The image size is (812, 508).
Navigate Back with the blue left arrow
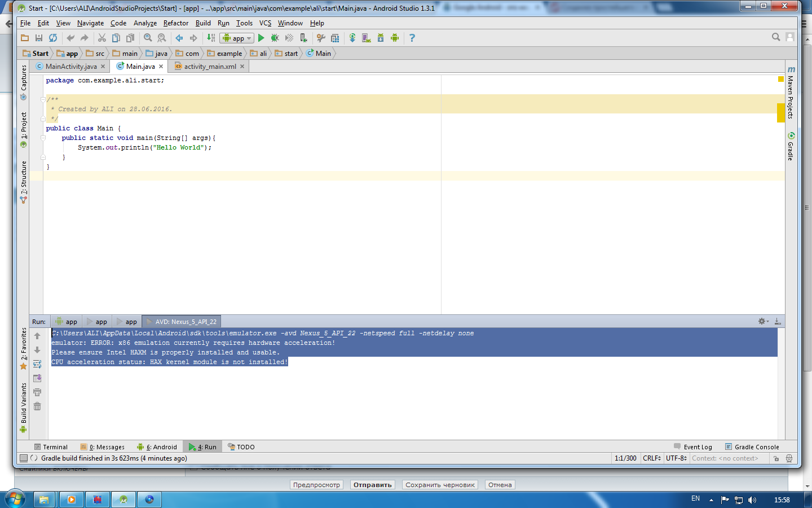click(179, 38)
